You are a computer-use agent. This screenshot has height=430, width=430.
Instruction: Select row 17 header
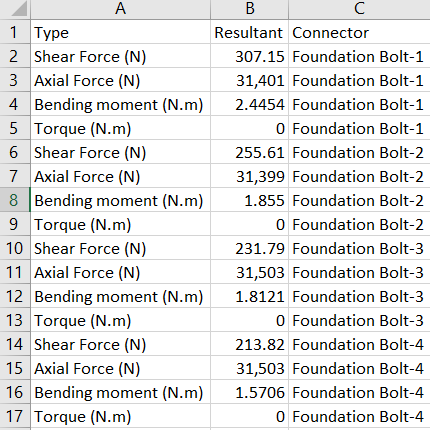tap(15, 416)
